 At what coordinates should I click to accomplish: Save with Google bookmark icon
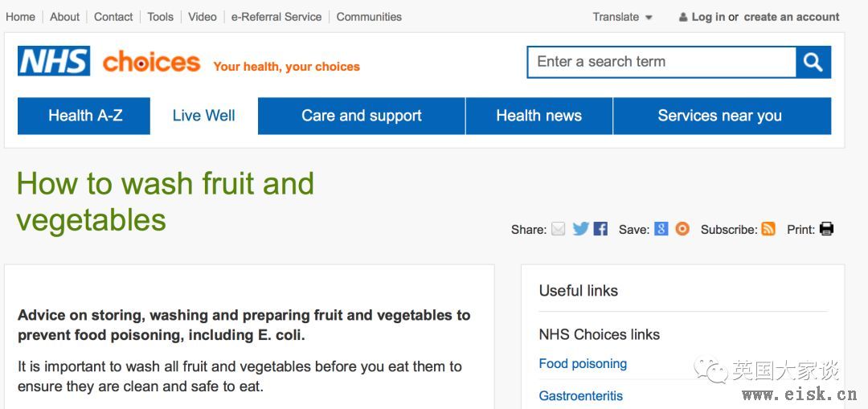(x=661, y=228)
